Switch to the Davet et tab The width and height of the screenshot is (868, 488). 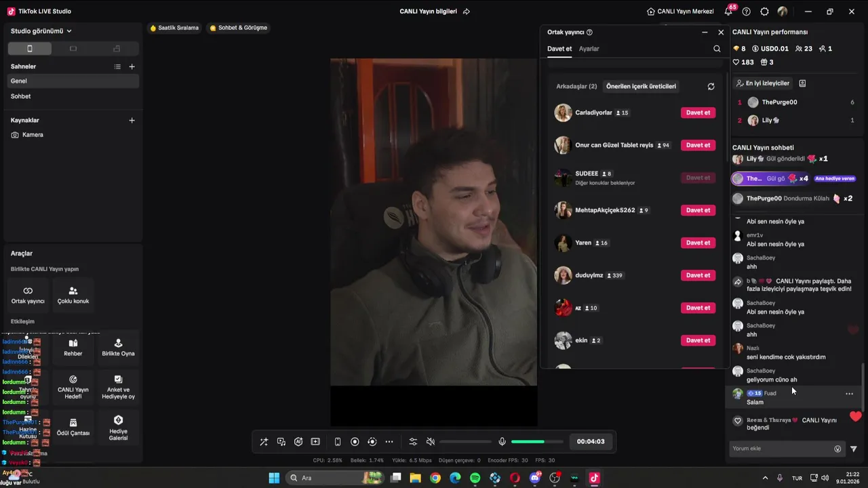(559, 49)
